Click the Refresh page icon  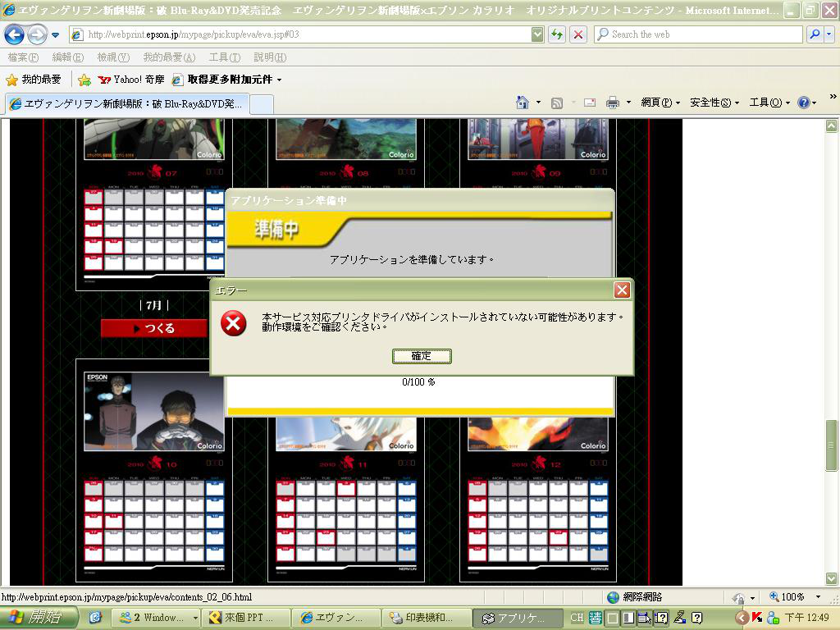557,34
